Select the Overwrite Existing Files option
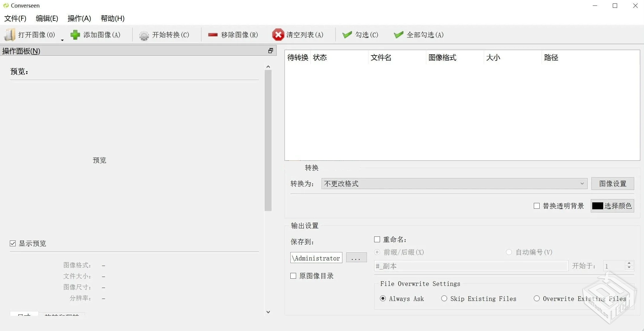The width and height of the screenshot is (644, 331). (536, 299)
